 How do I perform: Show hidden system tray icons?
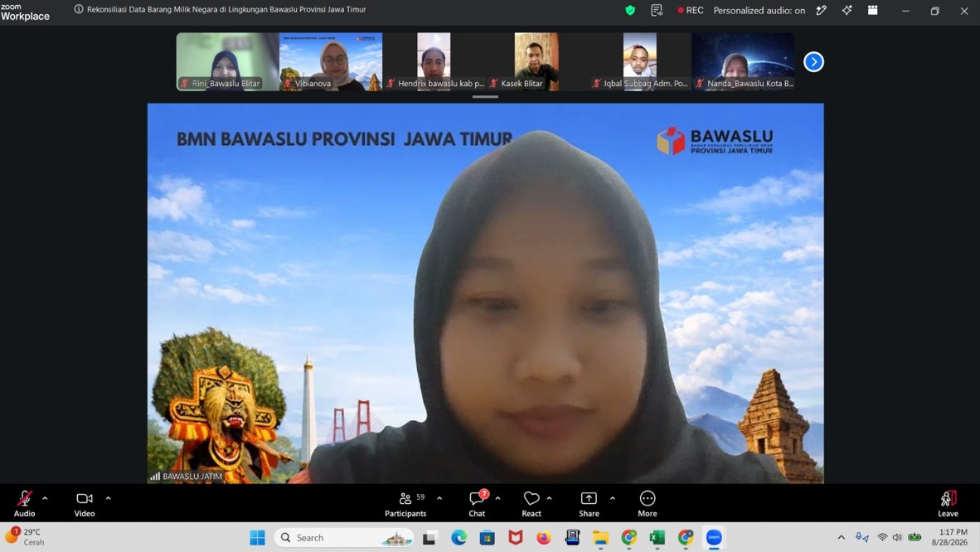(842, 538)
